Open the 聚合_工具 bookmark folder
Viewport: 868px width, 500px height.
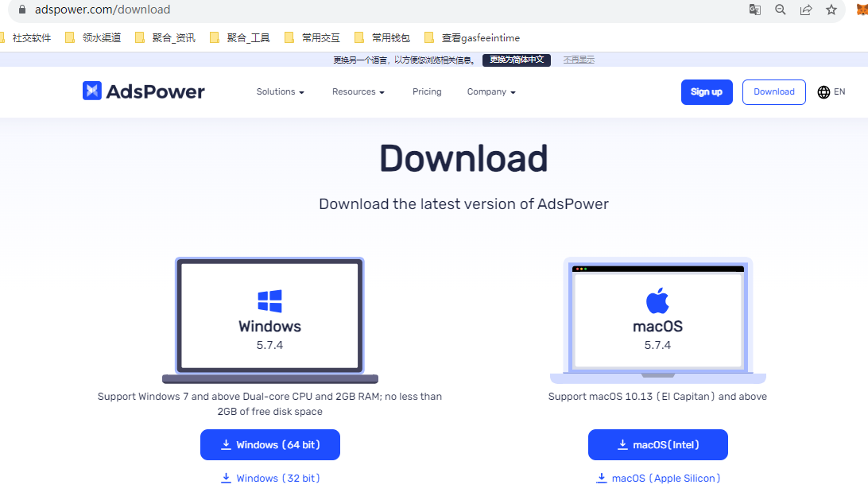(240, 37)
